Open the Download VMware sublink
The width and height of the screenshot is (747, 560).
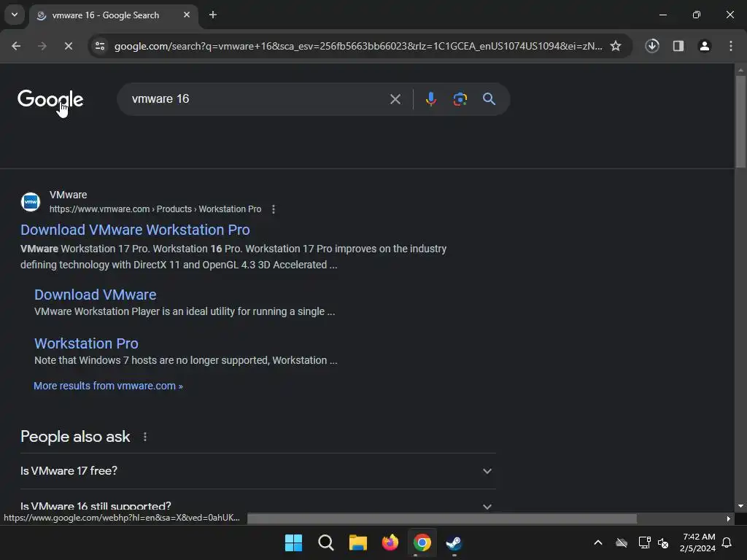(96, 295)
